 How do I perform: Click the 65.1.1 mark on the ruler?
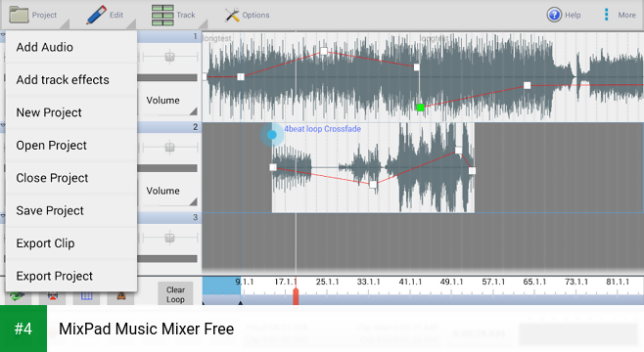[x=534, y=282]
